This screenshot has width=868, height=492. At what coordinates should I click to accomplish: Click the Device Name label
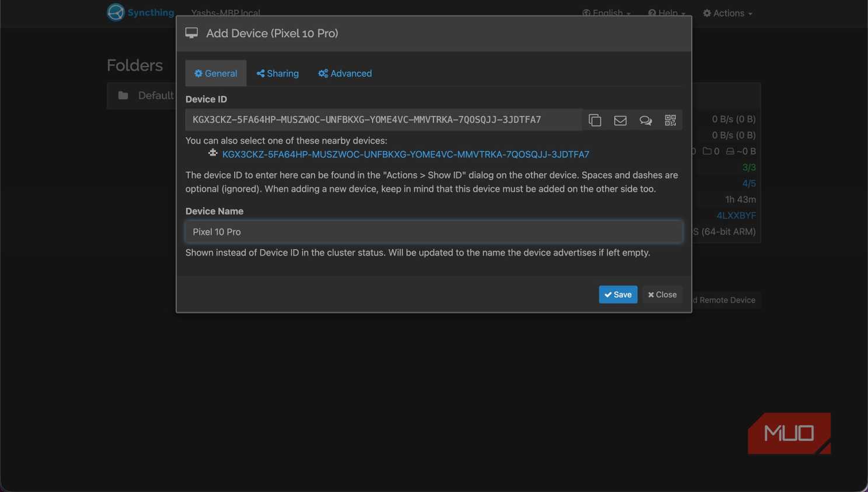coord(215,211)
